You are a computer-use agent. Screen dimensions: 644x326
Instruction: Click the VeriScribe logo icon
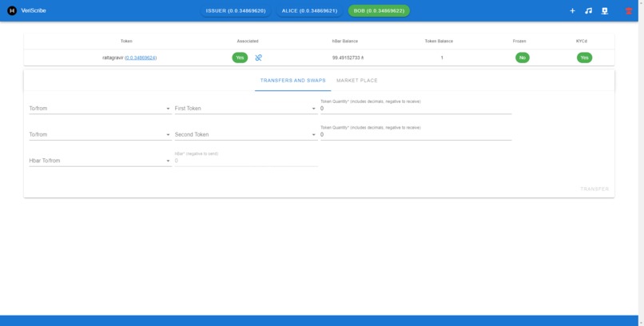pyautogui.click(x=12, y=10)
